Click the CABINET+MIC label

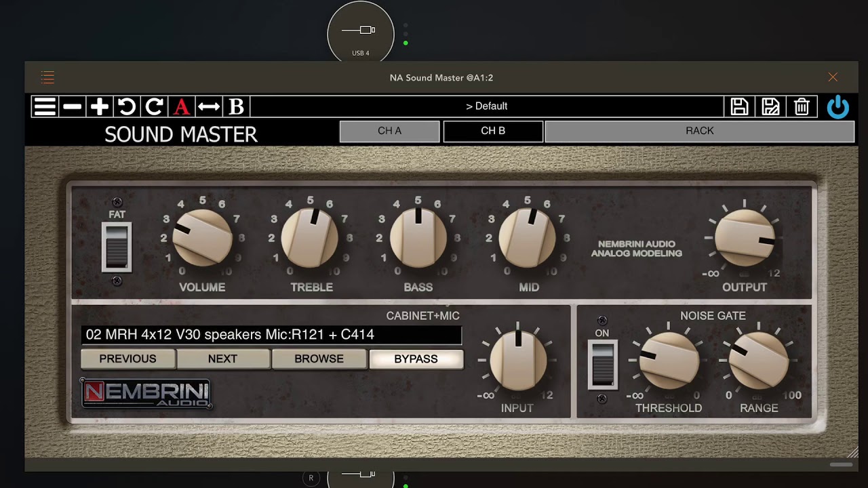click(423, 316)
